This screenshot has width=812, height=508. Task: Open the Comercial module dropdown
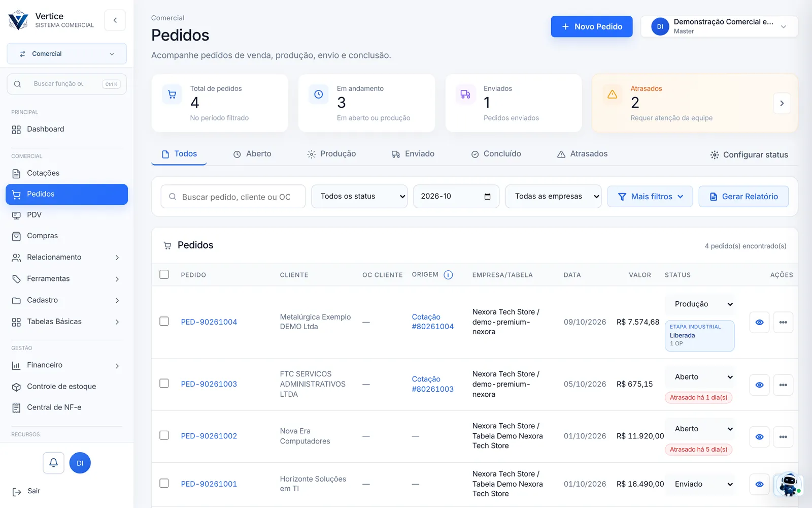(x=66, y=54)
